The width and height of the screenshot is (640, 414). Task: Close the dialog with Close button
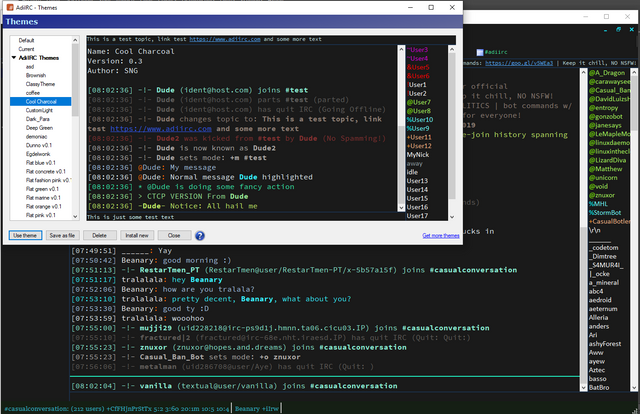pos(174,236)
